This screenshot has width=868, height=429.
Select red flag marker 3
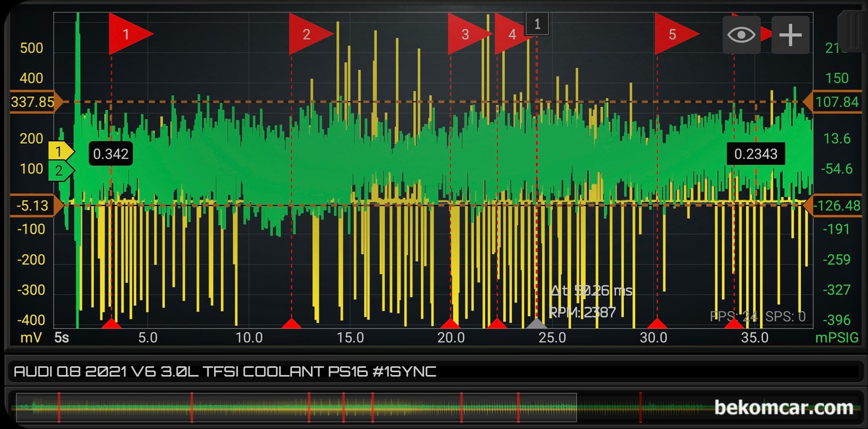pyautogui.click(x=470, y=34)
